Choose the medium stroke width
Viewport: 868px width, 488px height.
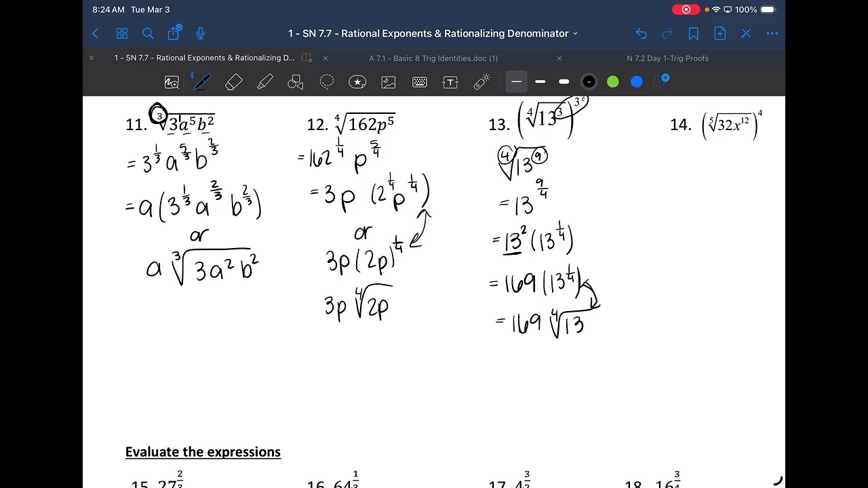[x=540, y=82]
